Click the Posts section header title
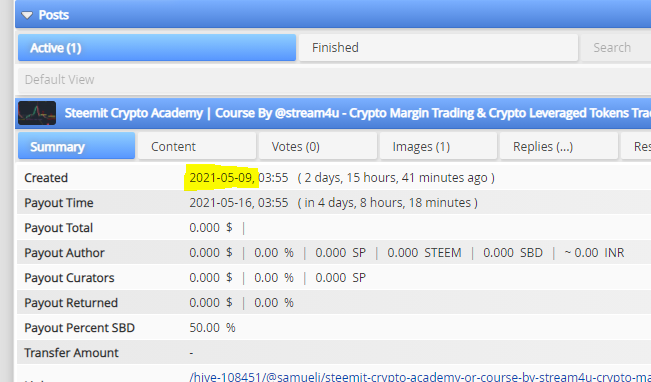This screenshot has height=382, width=651. click(x=54, y=15)
